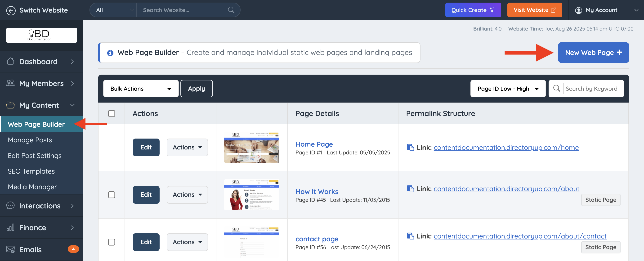Open the Page ID Low - High sort dropdown
The height and width of the screenshot is (261, 644).
[x=508, y=89]
